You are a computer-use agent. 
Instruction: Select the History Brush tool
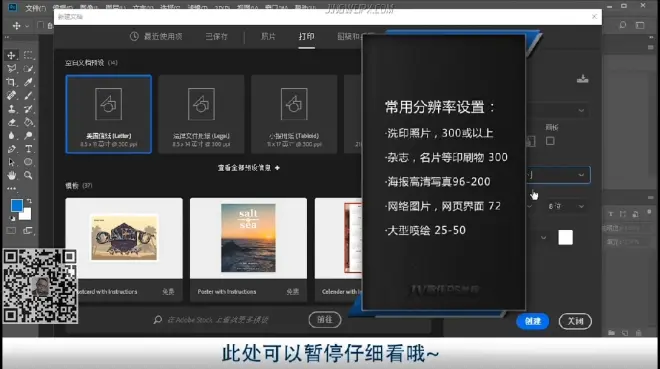click(28, 109)
